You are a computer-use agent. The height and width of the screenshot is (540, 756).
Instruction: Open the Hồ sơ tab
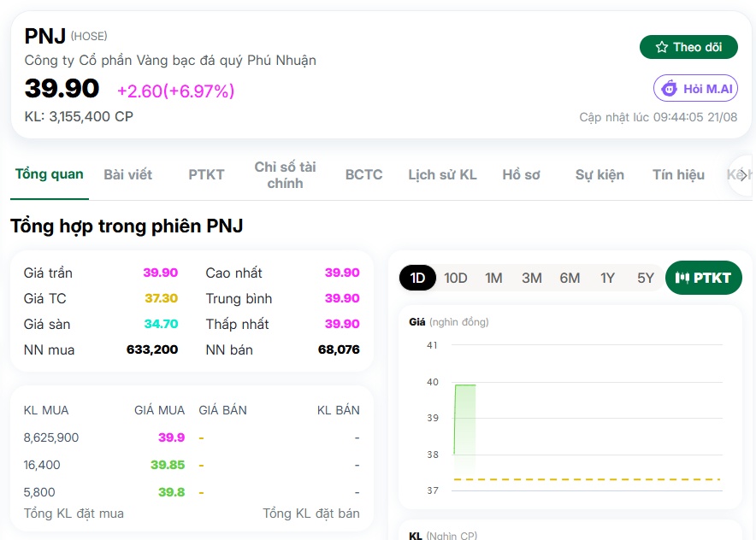(521, 174)
